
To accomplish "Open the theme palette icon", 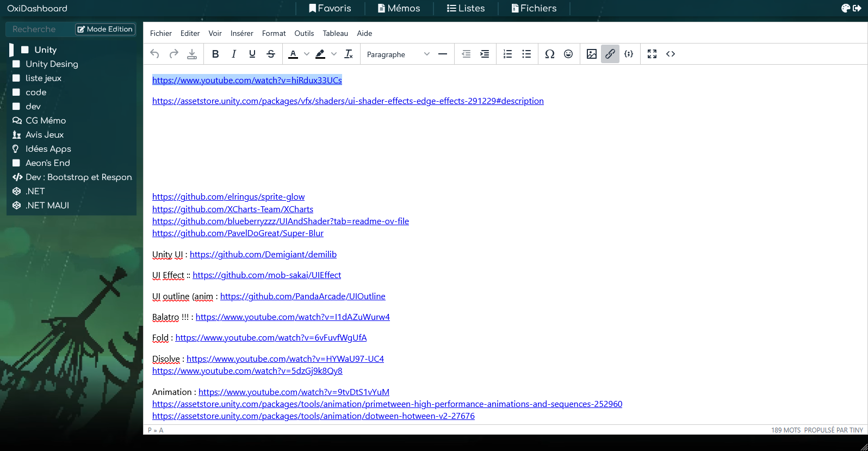I will coord(846,8).
